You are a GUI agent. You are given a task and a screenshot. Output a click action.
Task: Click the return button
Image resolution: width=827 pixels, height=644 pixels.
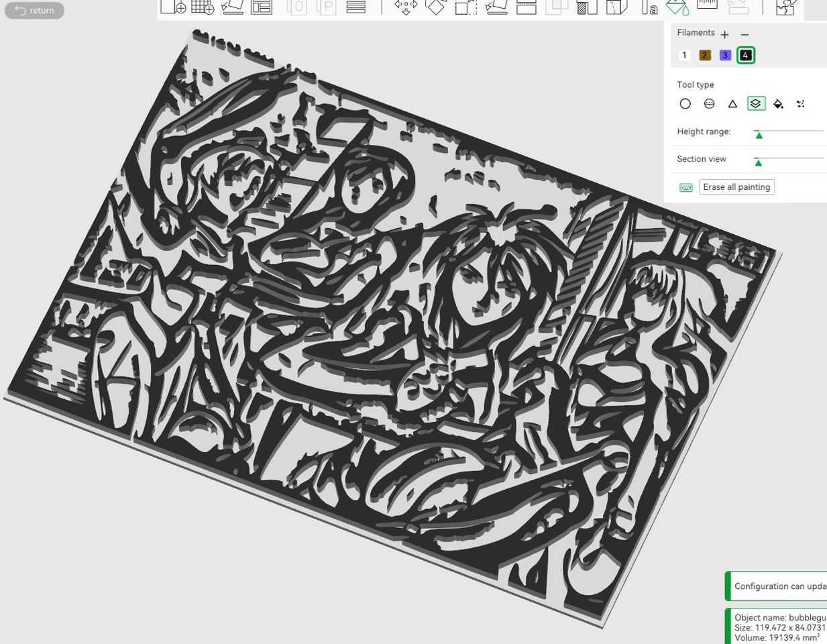tap(34, 11)
